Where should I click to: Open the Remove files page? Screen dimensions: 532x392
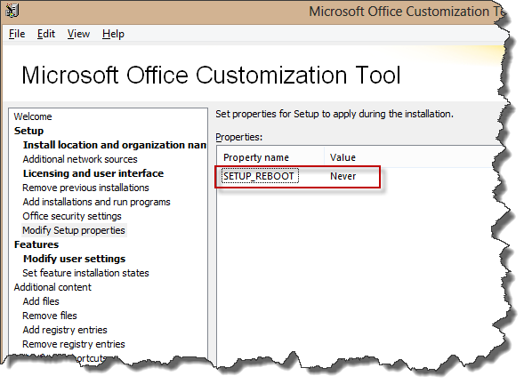pyautogui.click(x=50, y=316)
